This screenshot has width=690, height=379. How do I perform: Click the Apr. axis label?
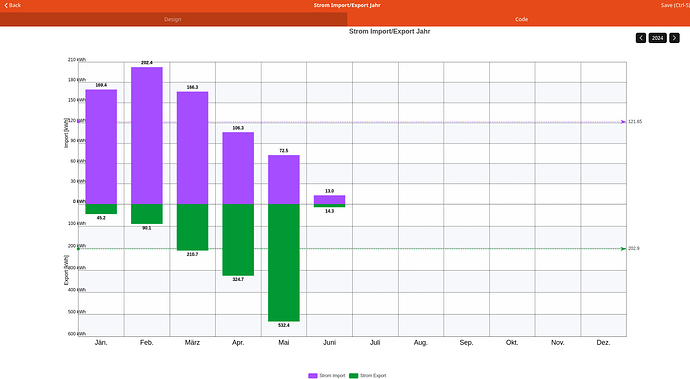238,342
